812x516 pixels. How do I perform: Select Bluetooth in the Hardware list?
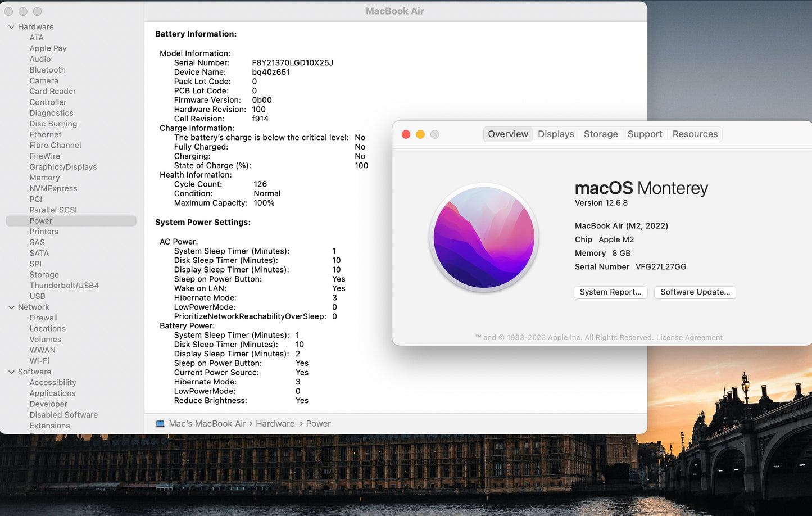pyautogui.click(x=47, y=70)
